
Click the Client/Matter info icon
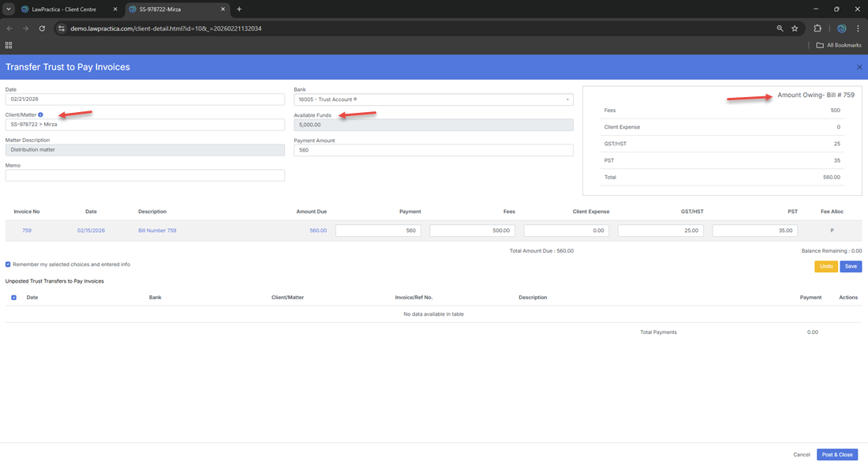coord(41,115)
